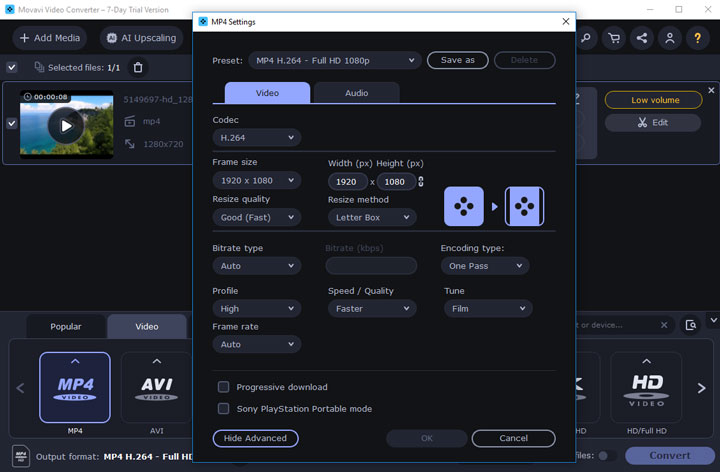The height and width of the screenshot is (472, 720).
Task: Click the AI Upscaling button
Action: point(141,38)
